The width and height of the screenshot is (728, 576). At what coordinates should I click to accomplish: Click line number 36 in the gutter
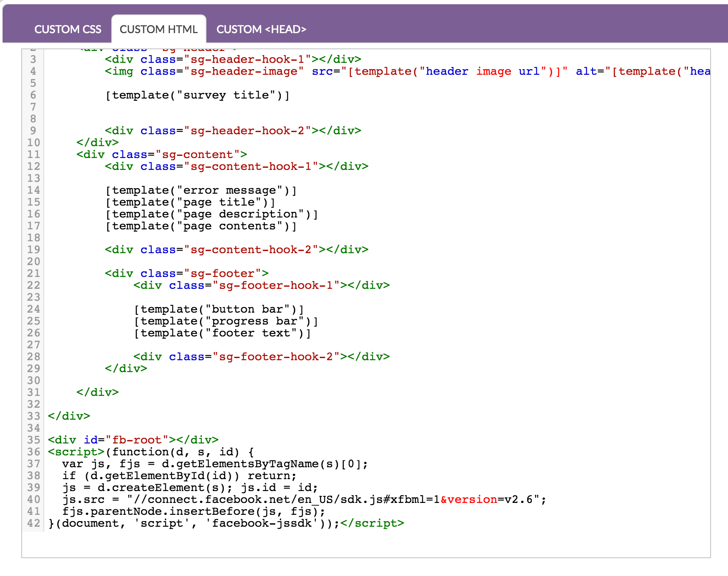34,452
